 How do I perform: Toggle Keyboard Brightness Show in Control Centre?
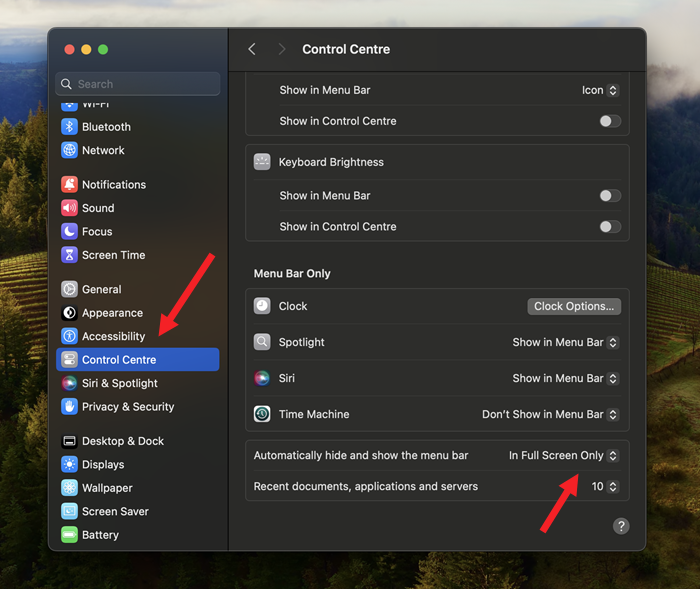tap(610, 226)
